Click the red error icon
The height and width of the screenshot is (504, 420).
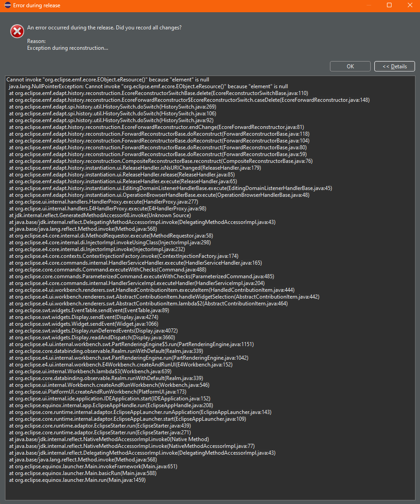(17, 31)
